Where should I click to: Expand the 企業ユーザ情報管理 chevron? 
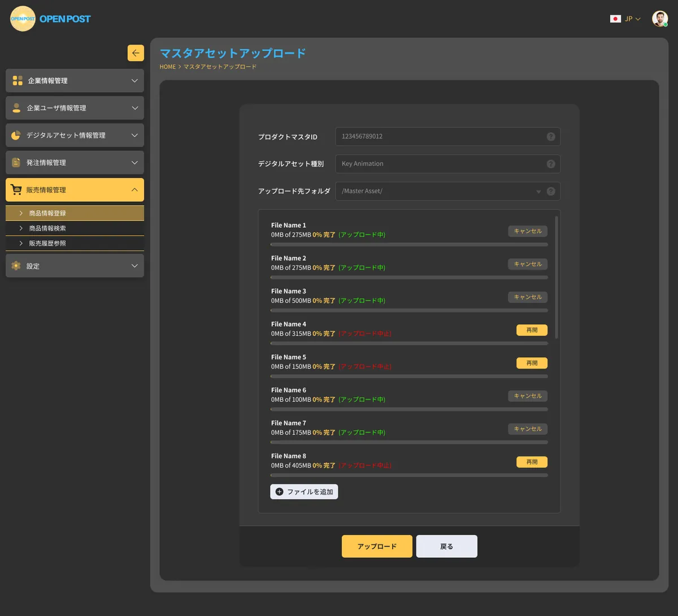tap(134, 108)
